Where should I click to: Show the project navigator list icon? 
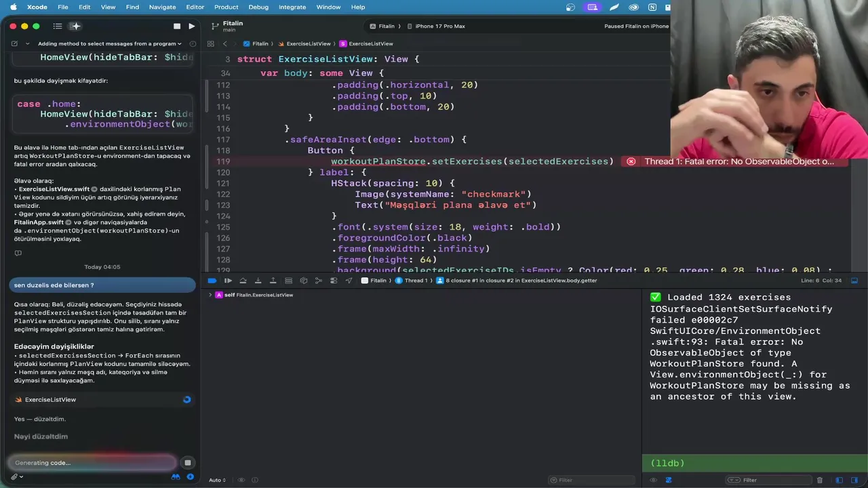pos(58,26)
